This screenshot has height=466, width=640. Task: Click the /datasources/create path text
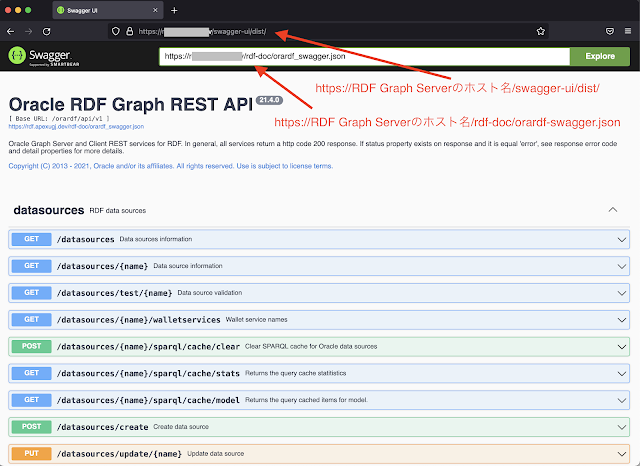pyautogui.click(x=102, y=427)
